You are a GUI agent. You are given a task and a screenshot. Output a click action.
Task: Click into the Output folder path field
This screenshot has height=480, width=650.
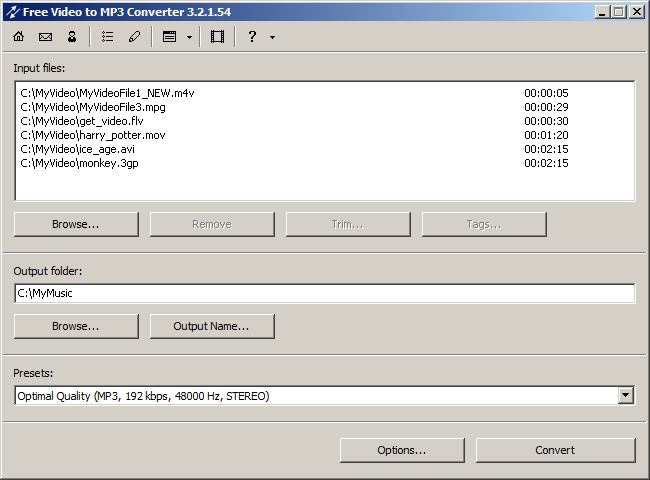coord(325,293)
